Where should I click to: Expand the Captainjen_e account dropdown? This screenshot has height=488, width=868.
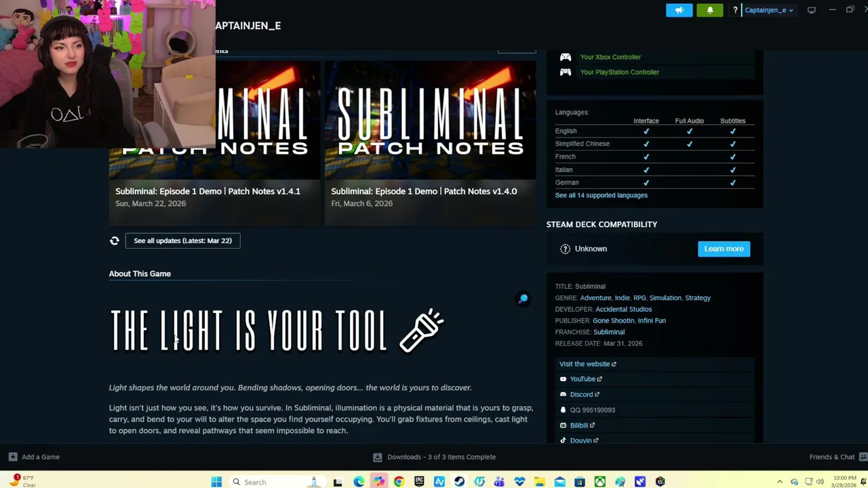[x=768, y=10]
